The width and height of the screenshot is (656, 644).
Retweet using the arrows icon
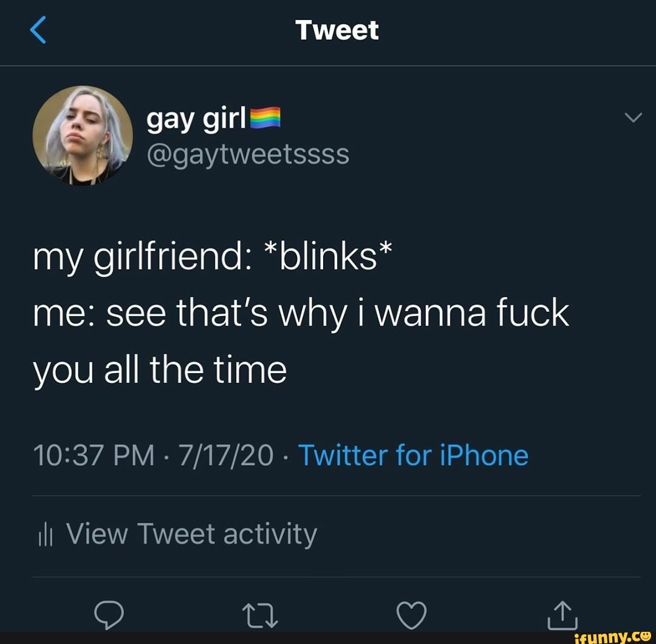point(260,615)
